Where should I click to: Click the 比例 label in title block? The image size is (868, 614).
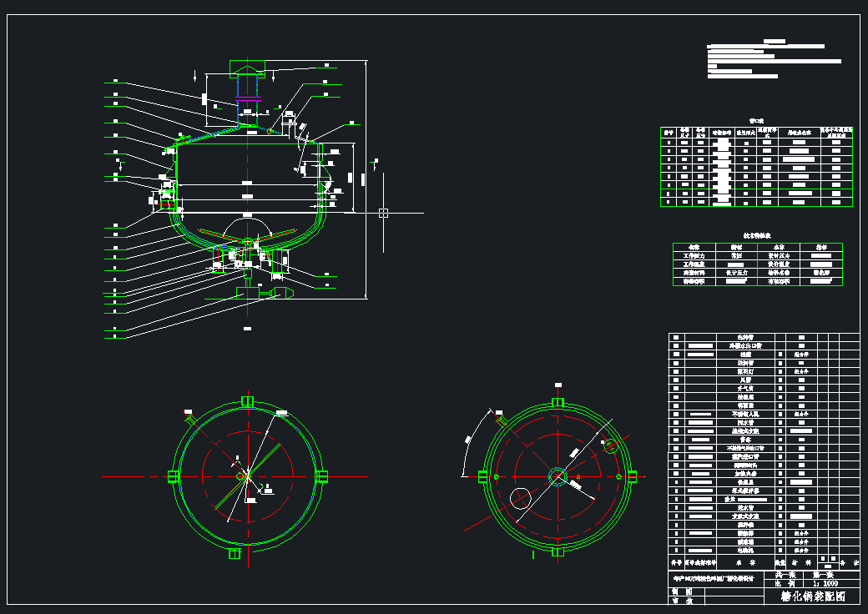click(x=785, y=583)
